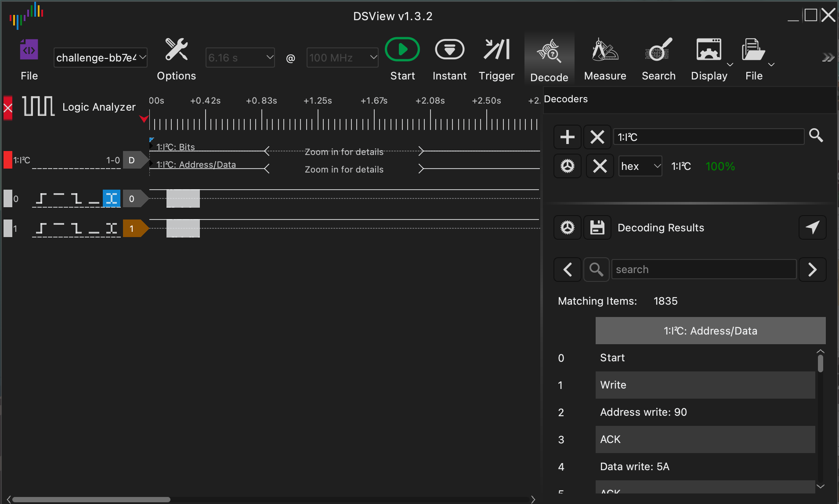Open the Options wrench tool
This screenshot has height=504, width=839.
pyautogui.click(x=176, y=49)
